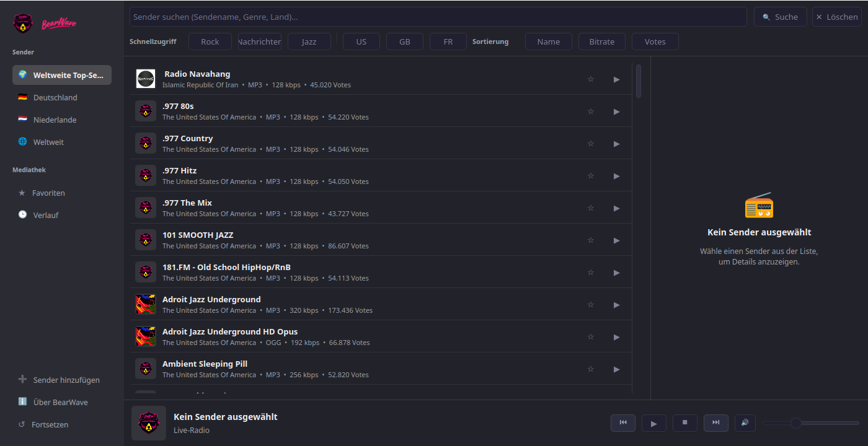Image resolution: width=868 pixels, height=446 pixels.
Task: Open Weltweite Top-Sender list
Action: pos(62,75)
